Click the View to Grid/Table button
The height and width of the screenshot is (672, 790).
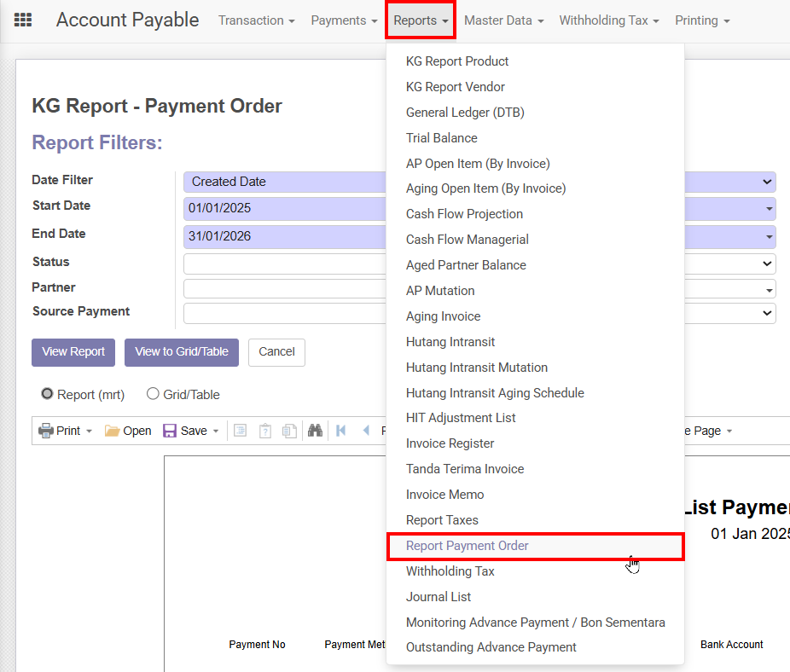182,352
